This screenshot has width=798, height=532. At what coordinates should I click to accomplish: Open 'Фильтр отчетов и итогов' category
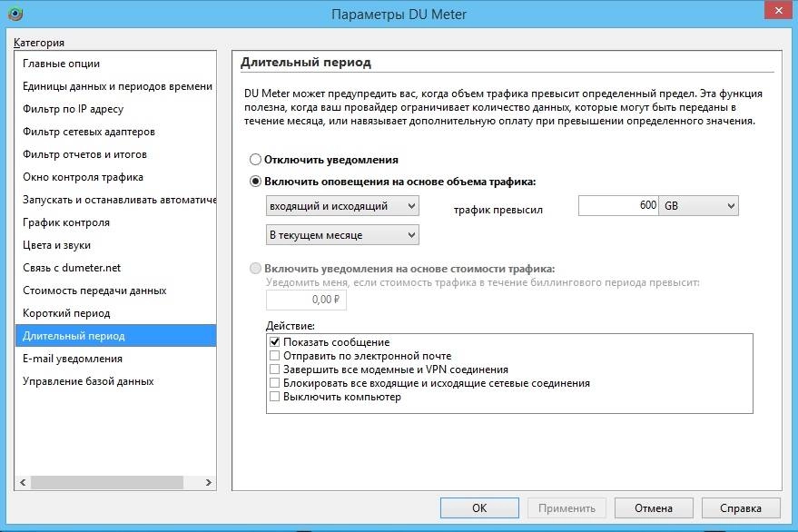tap(116, 154)
